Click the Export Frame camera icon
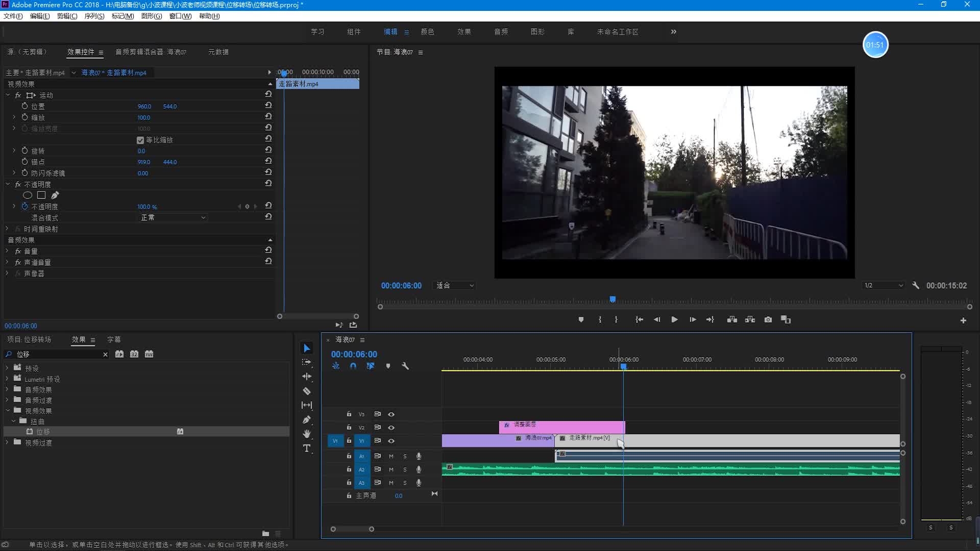This screenshot has width=980, height=551. pos(768,320)
